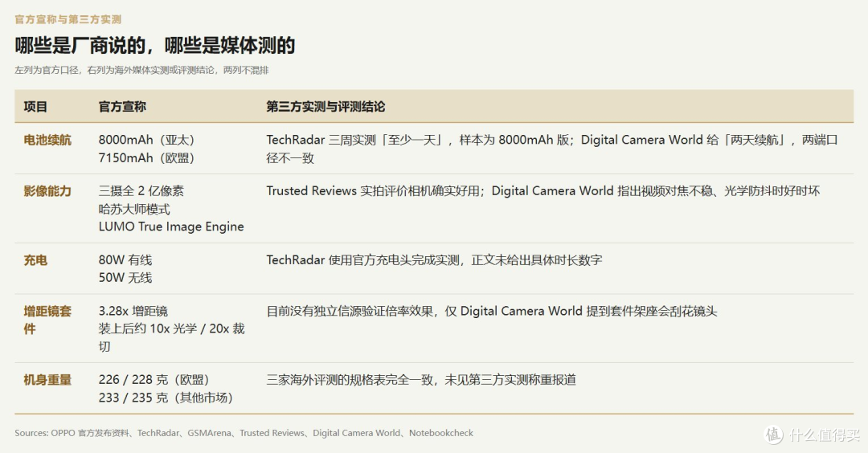This screenshot has height=453, width=868.
Task: Select the '官方宣称' column header
Action: pyautogui.click(x=122, y=107)
